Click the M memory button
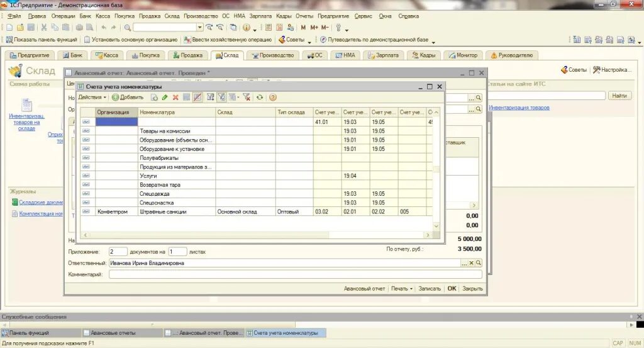 303,28
